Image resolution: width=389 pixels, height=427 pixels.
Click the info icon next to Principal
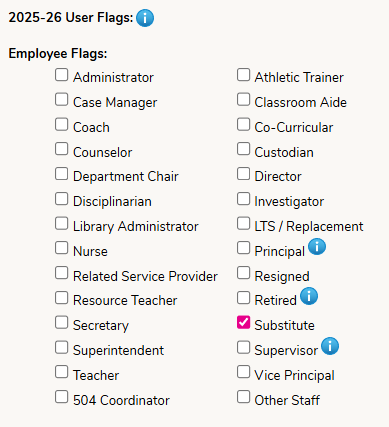pos(317,247)
